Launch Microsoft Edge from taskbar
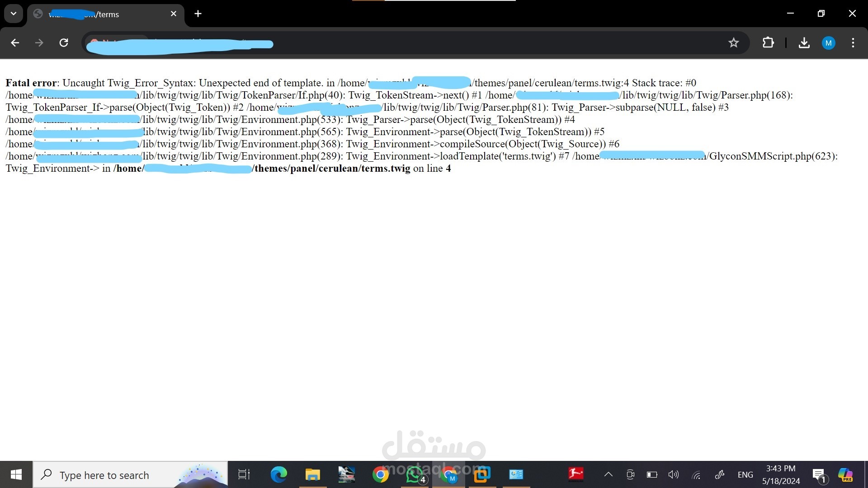The width and height of the screenshot is (868, 488). pyautogui.click(x=278, y=474)
